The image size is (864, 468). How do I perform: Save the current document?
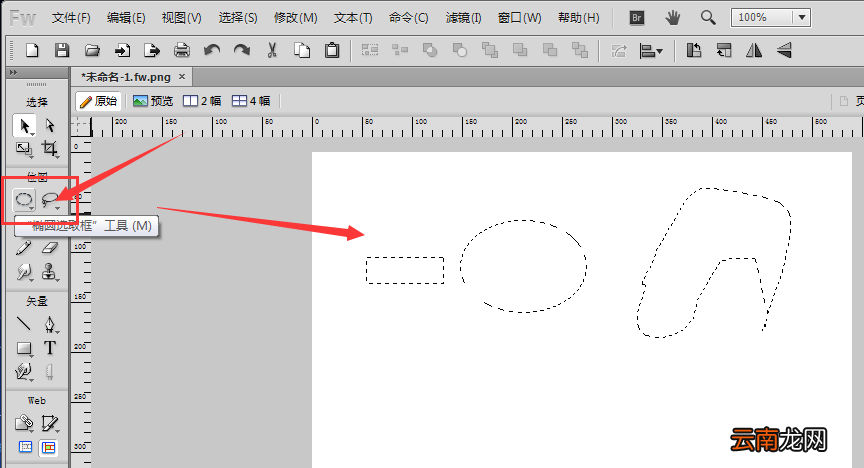62,51
